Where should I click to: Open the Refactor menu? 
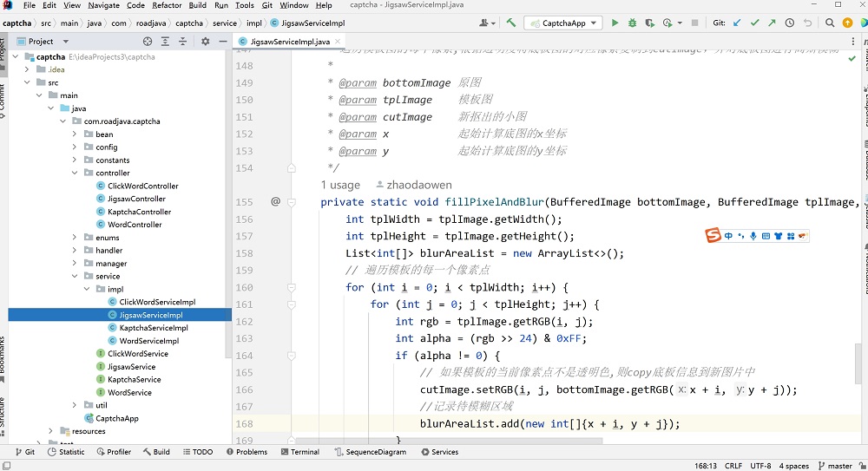pos(167,5)
